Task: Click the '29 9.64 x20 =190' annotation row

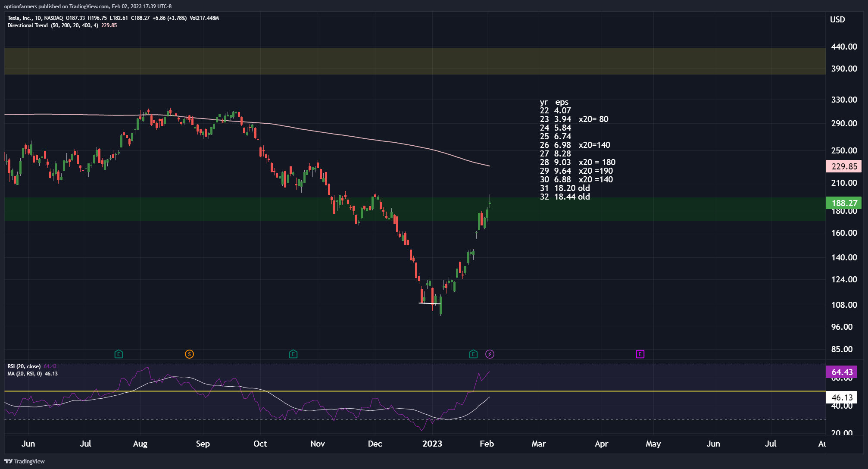Action: tap(576, 171)
